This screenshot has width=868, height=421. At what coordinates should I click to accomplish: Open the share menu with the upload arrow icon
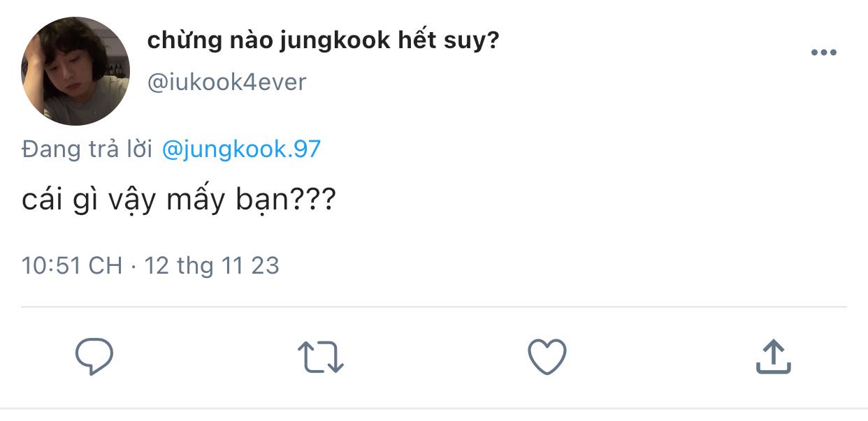[x=773, y=357]
